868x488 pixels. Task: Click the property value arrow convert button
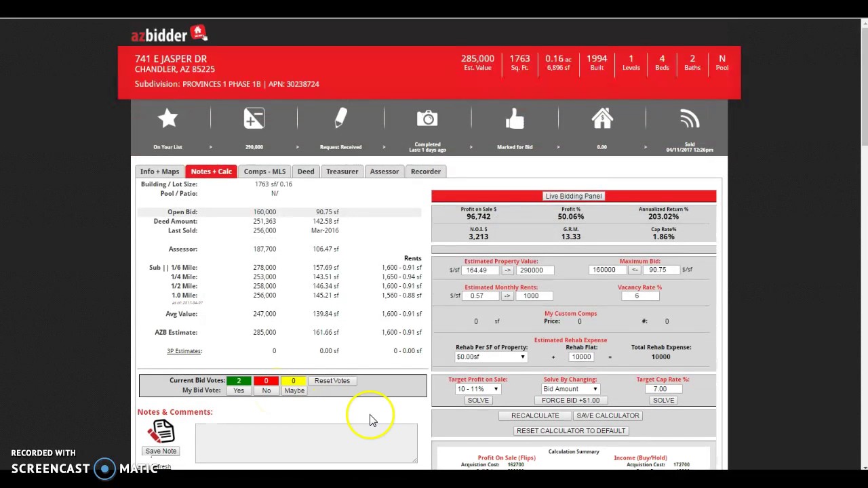coord(508,270)
